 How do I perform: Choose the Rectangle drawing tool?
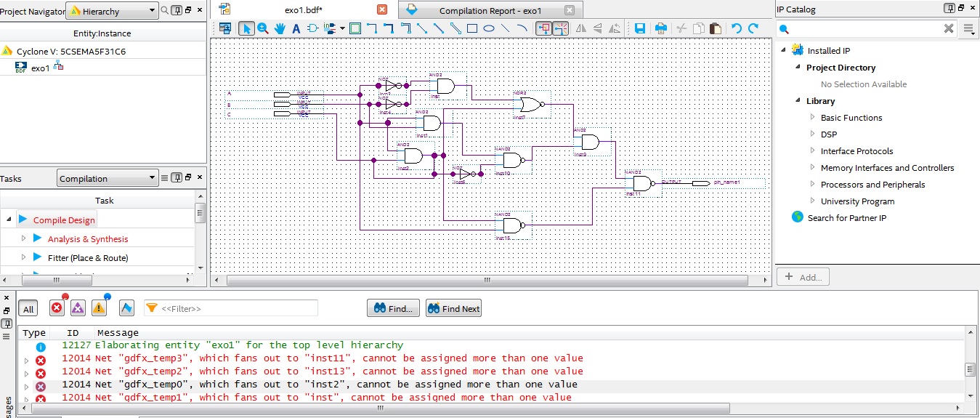[x=472, y=29]
